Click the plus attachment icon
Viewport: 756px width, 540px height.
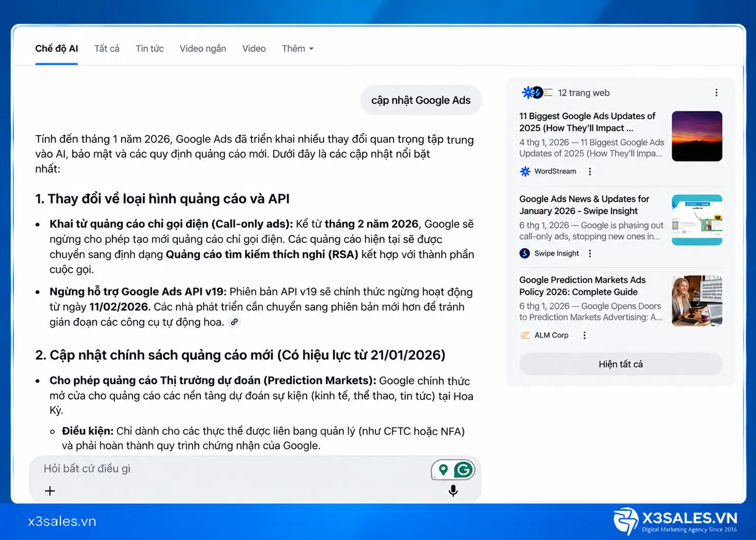click(50, 491)
